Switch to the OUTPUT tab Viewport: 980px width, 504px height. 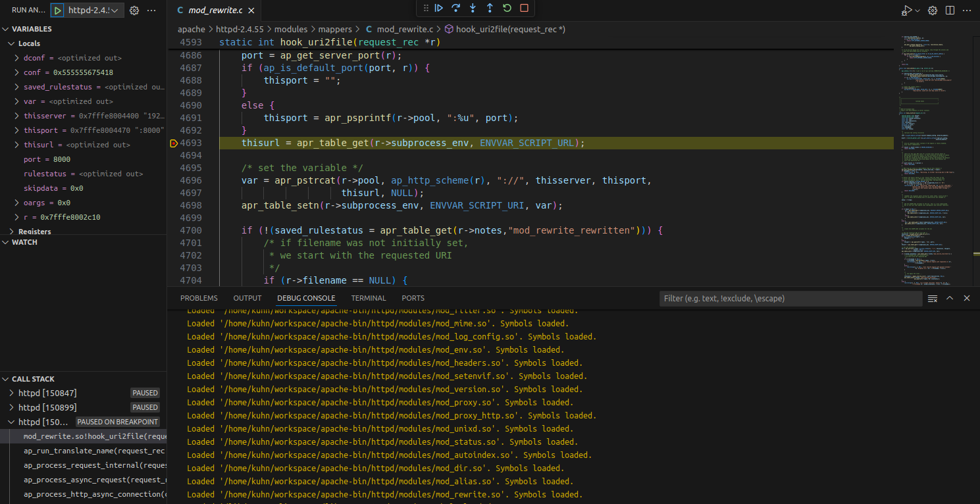(247, 298)
